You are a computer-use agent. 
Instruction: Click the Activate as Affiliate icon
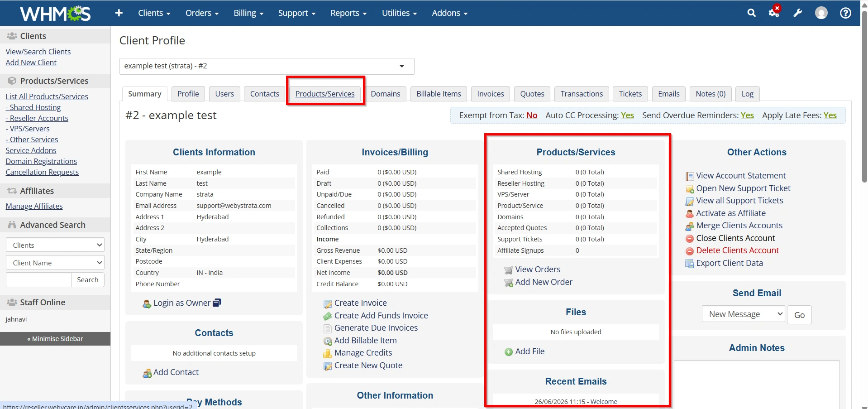click(690, 214)
